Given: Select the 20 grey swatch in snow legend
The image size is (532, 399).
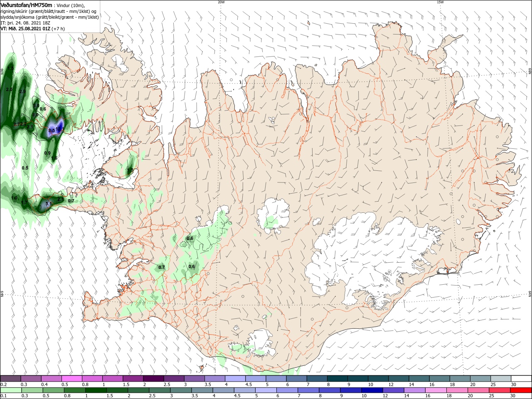Looking at the screenshot, I should [x=480, y=379].
